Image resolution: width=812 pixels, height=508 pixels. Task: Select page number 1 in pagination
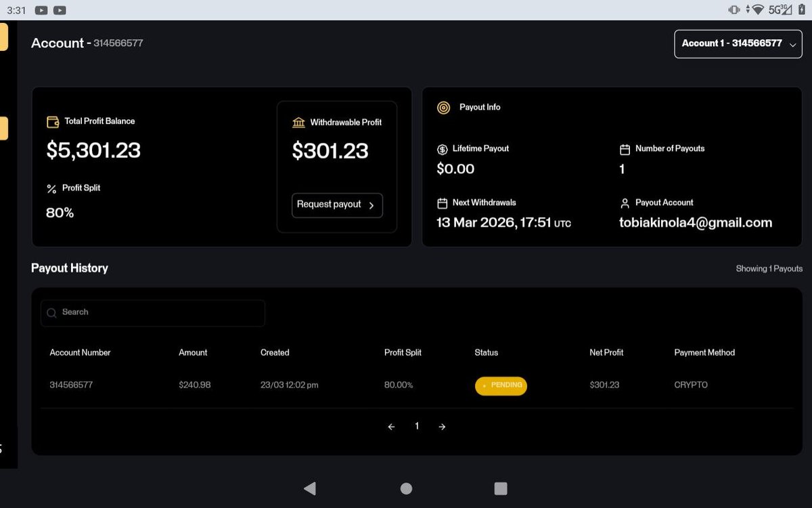coord(417,426)
